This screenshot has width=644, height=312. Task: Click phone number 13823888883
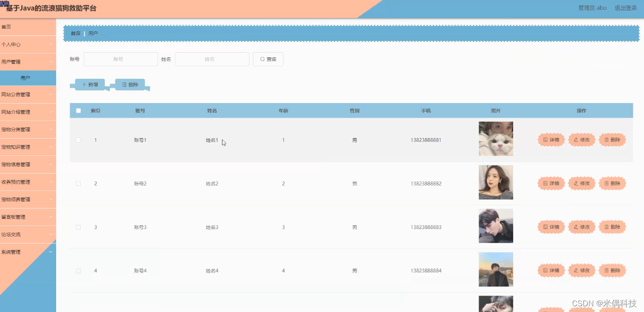click(426, 227)
